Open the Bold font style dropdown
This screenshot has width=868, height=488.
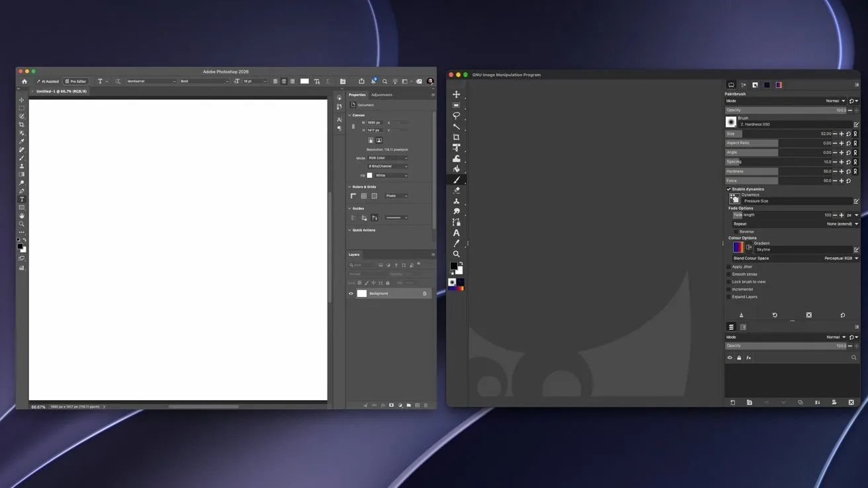pos(204,81)
